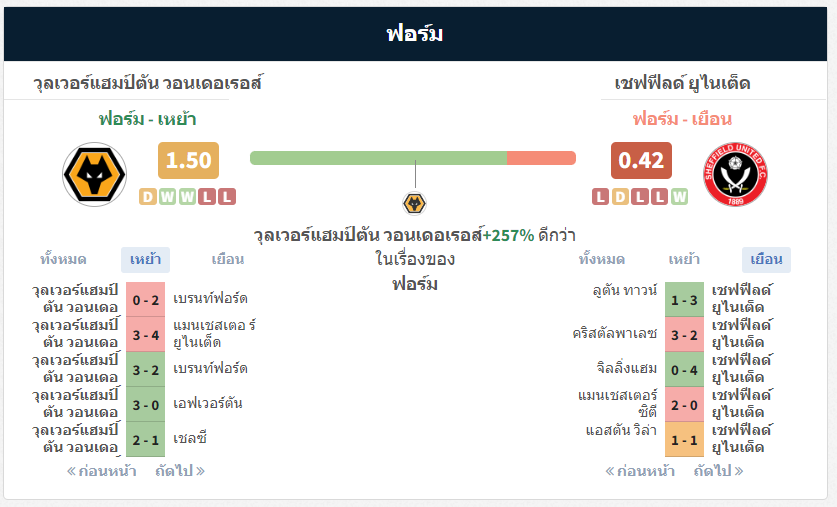Click the green-red form comparison bar

(x=413, y=158)
